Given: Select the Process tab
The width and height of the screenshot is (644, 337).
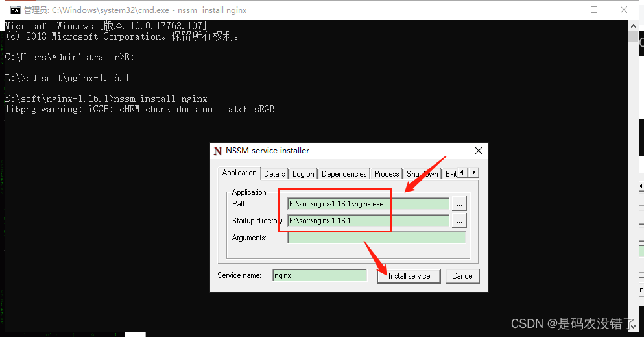Looking at the screenshot, I should click(x=387, y=174).
